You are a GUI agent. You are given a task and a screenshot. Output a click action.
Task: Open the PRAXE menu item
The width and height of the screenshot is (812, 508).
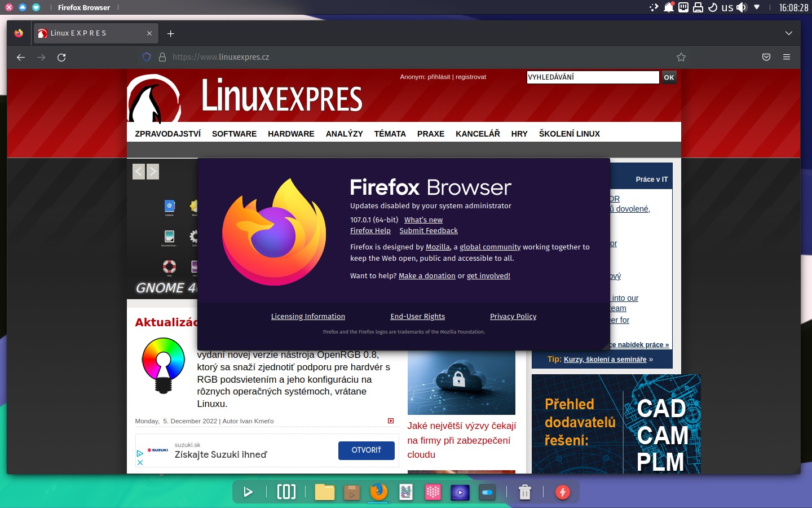pos(431,134)
